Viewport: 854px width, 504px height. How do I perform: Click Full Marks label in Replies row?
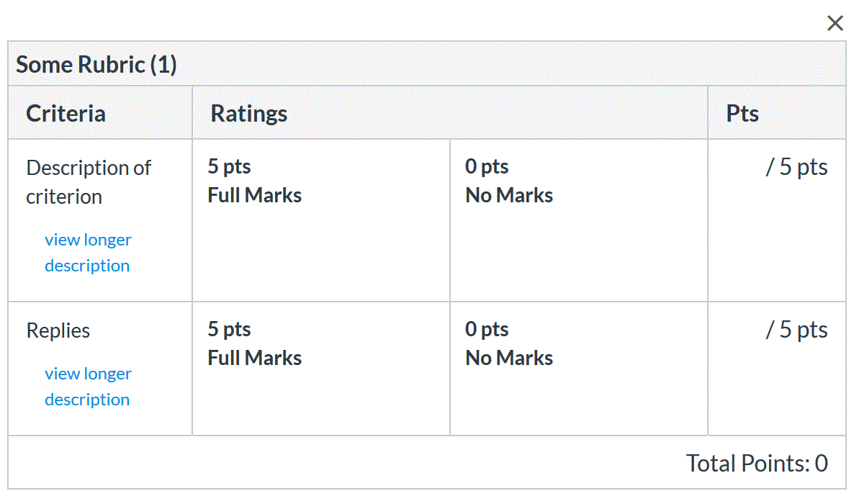tap(255, 358)
